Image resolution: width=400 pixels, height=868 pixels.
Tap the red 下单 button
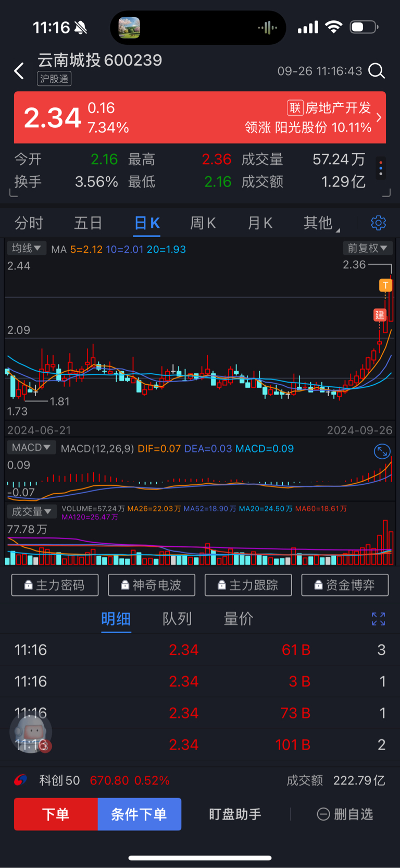56,814
